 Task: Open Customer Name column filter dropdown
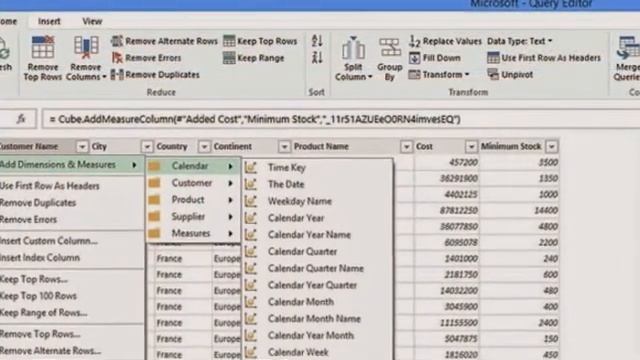click(x=82, y=147)
